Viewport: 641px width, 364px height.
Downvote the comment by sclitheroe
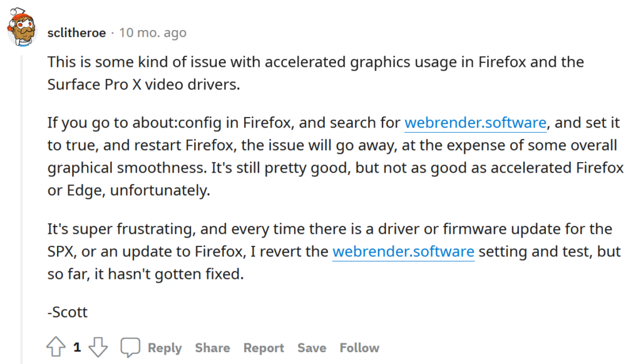pyautogui.click(x=98, y=347)
